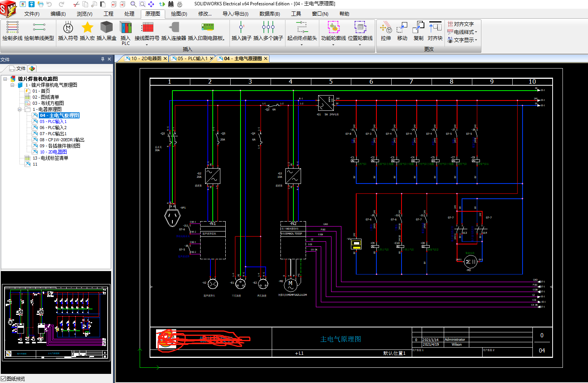Screen dimensions: 588x383
Task: Click the drawing preview thumbnail
Action: (56, 322)
